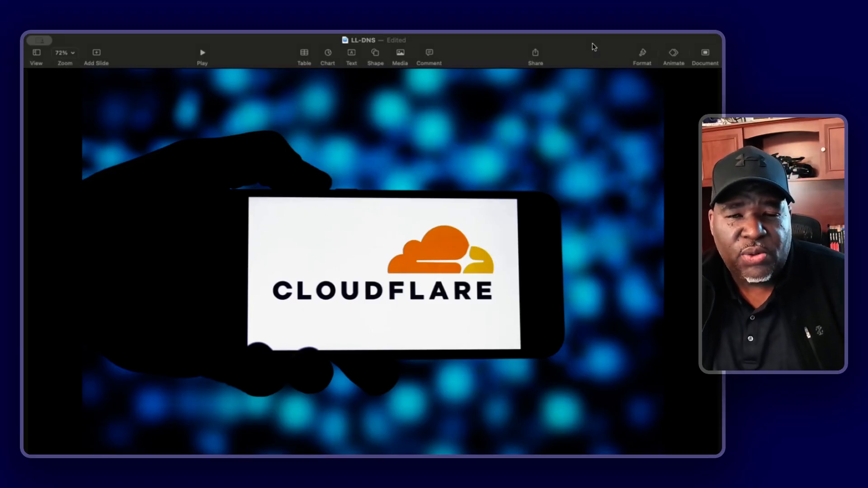
Task: Open the Animate inspector
Action: (x=674, y=57)
